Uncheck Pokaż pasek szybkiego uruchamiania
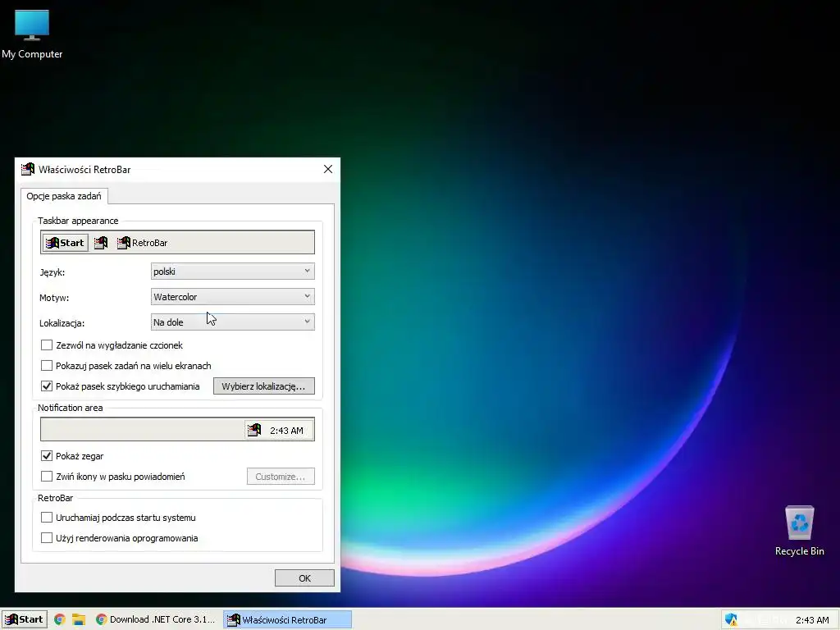840x630 pixels. coord(47,386)
